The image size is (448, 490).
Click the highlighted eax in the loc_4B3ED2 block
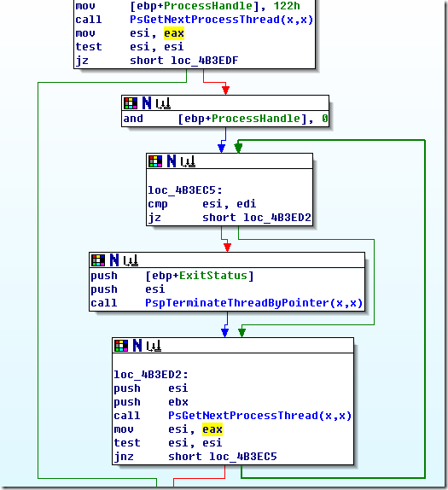(212, 429)
